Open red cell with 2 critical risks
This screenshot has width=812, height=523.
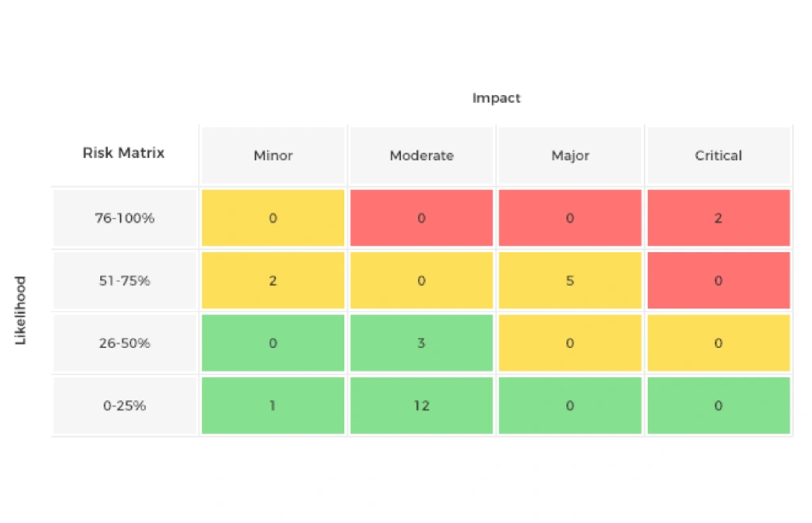(x=718, y=218)
